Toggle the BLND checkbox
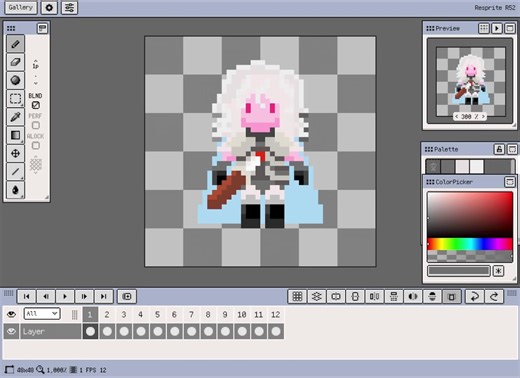 click(36, 105)
